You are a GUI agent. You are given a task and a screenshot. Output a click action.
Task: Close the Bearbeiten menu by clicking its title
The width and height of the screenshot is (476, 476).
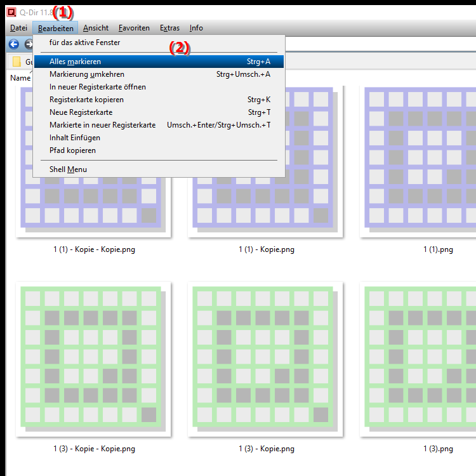point(56,28)
